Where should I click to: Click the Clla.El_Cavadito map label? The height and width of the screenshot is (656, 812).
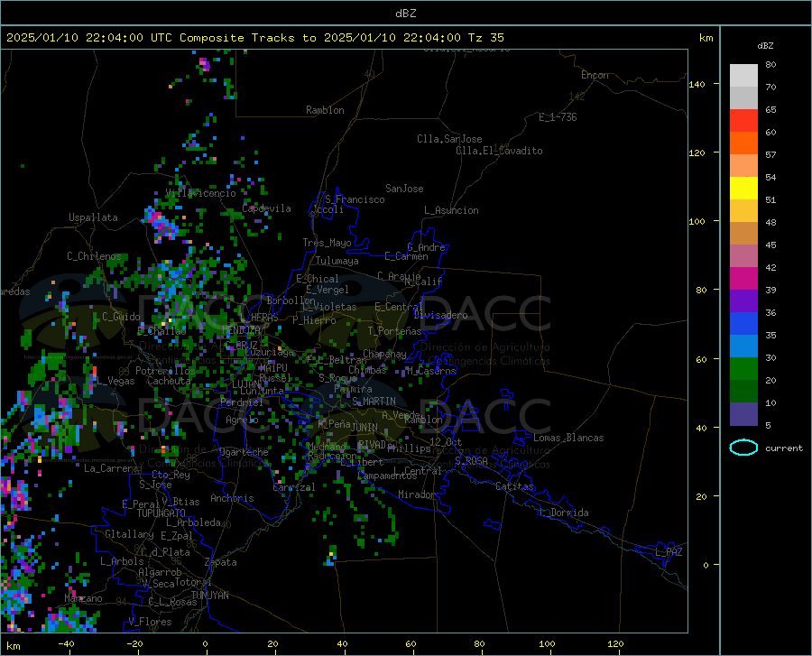click(499, 151)
